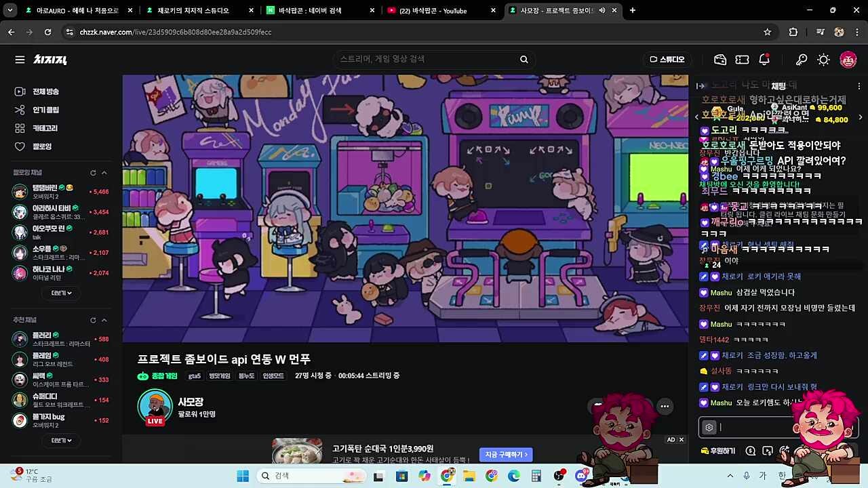Open 아리하시 타비 followed channel

(61, 212)
